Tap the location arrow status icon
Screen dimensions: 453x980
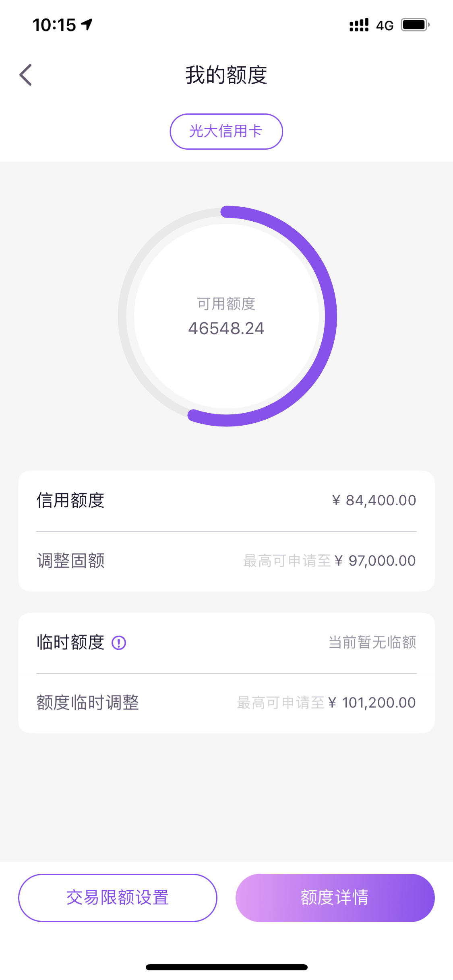click(87, 25)
